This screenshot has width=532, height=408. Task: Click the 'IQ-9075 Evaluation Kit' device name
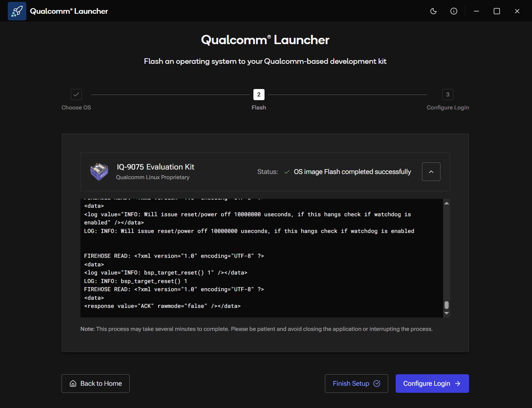[156, 167]
